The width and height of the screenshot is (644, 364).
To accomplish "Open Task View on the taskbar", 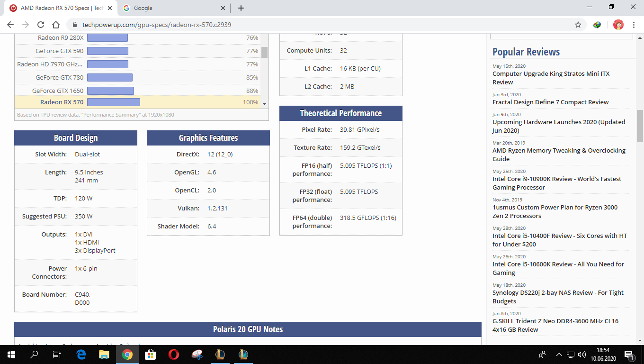I will click(x=57, y=355).
